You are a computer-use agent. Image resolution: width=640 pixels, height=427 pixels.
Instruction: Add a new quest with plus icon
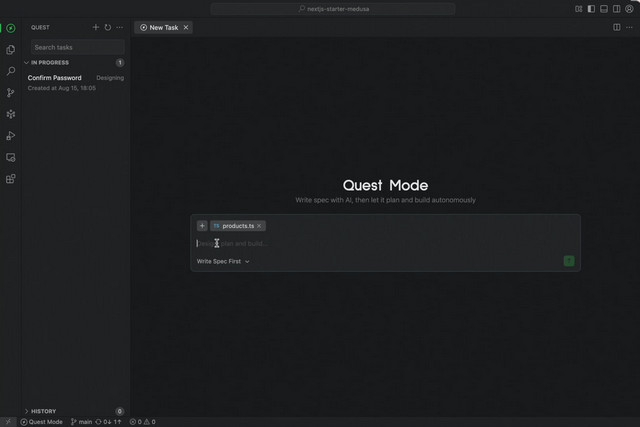click(x=96, y=28)
